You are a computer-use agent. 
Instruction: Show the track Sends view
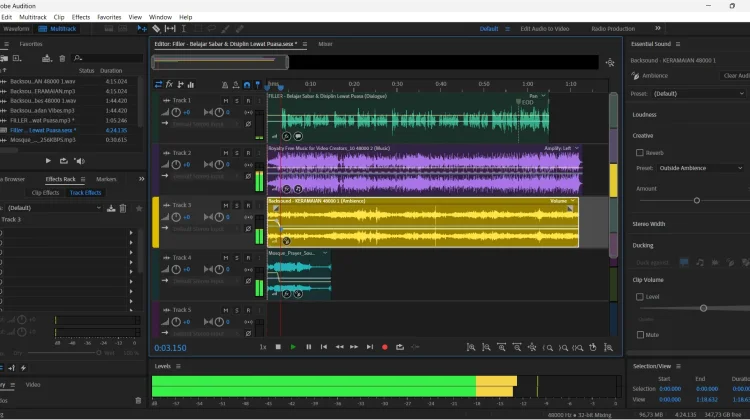click(180, 85)
